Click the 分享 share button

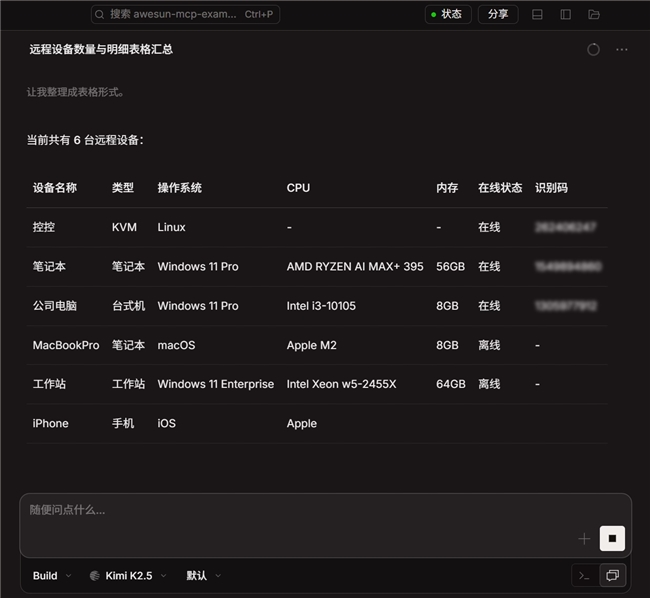click(498, 15)
